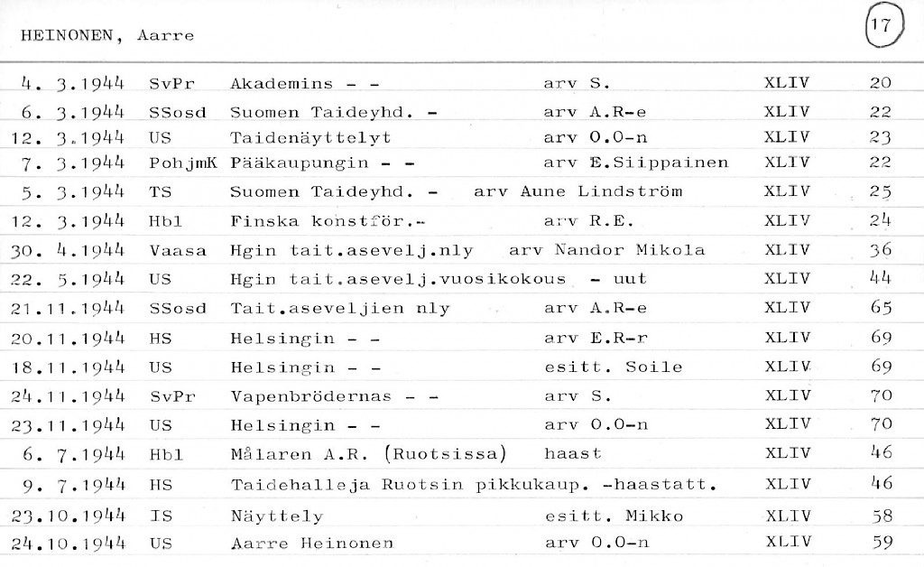Select the title Vapenbrödernas
The image size is (924, 567).
[x=312, y=395]
